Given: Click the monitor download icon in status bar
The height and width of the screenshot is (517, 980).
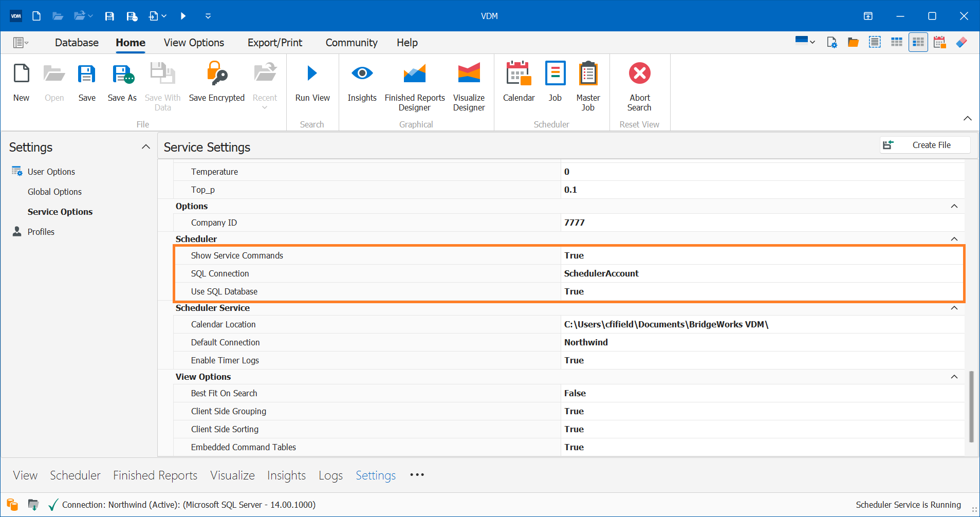Looking at the screenshot, I should coord(33,505).
